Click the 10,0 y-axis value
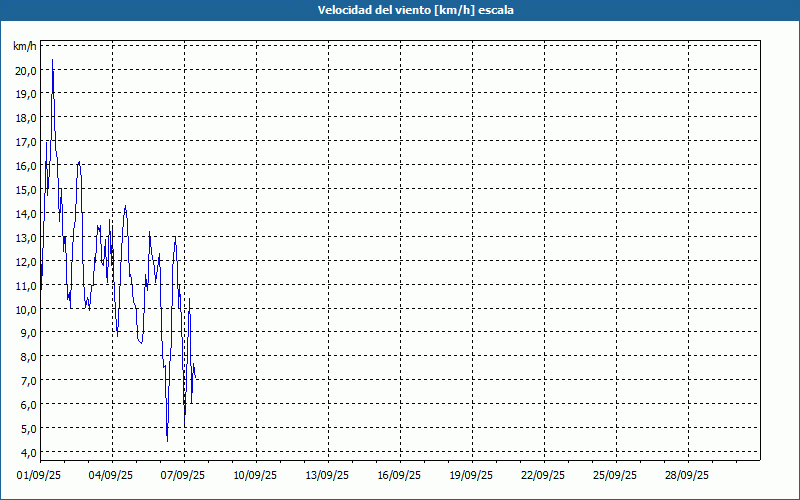 [26, 310]
